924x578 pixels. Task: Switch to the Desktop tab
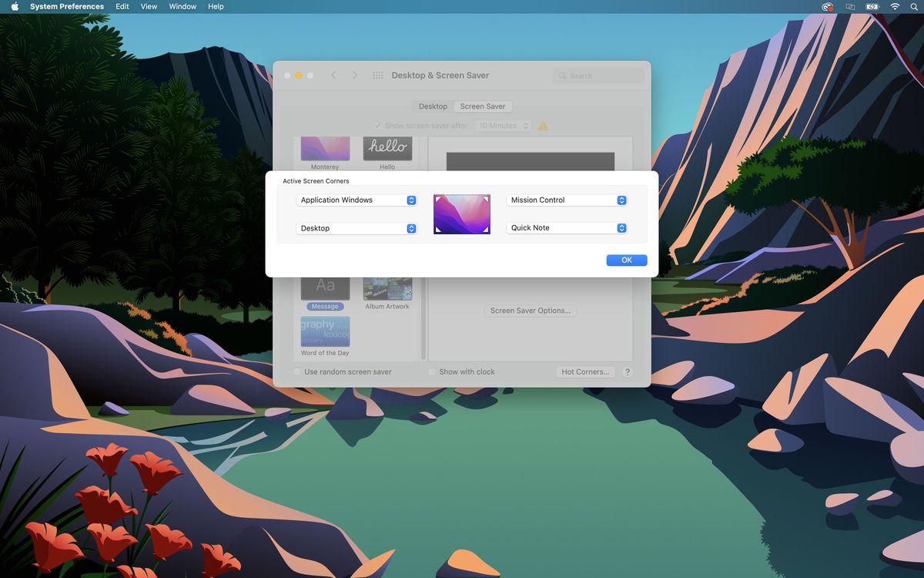(432, 106)
